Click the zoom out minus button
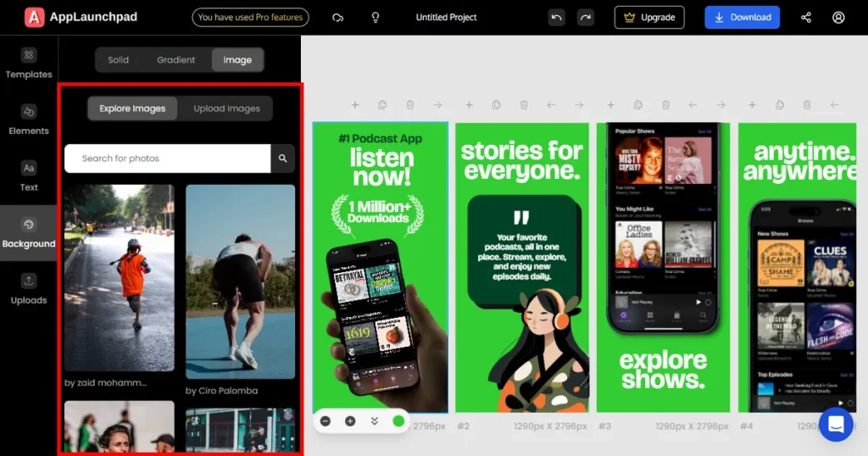 (325, 420)
